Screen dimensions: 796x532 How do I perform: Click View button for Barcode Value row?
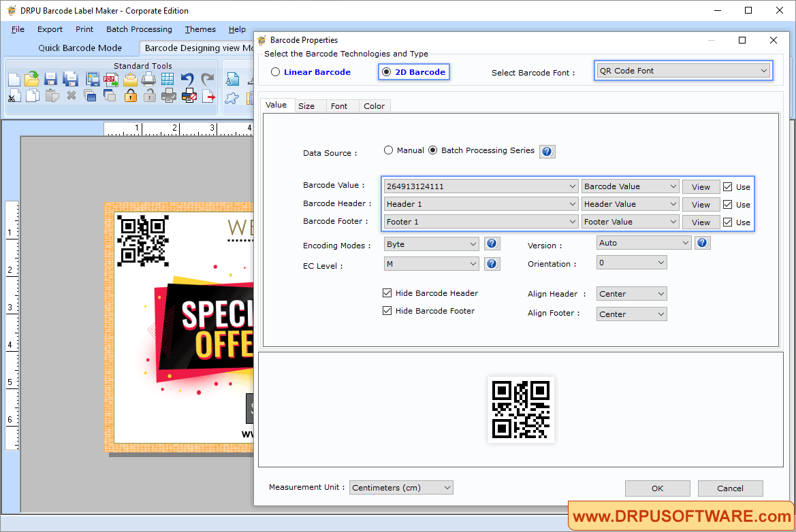click(701, 186)
